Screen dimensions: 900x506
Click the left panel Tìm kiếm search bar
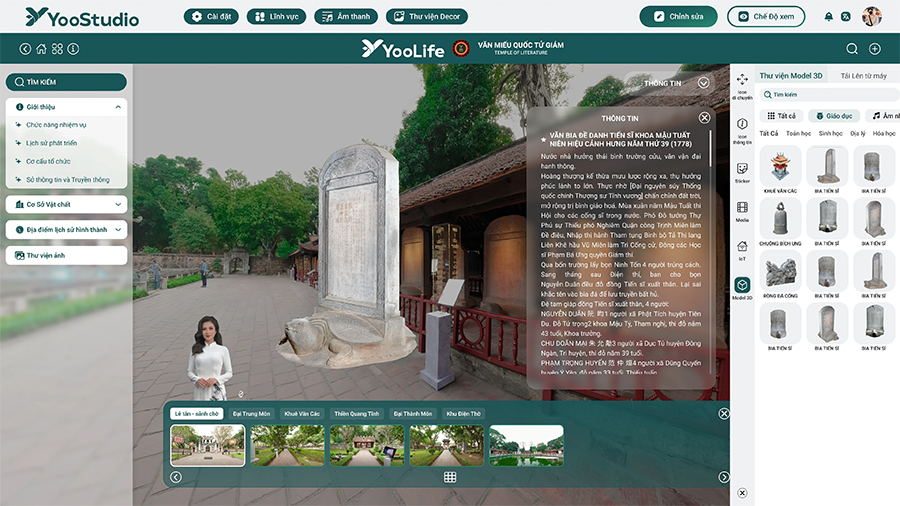tap(67, 82)
